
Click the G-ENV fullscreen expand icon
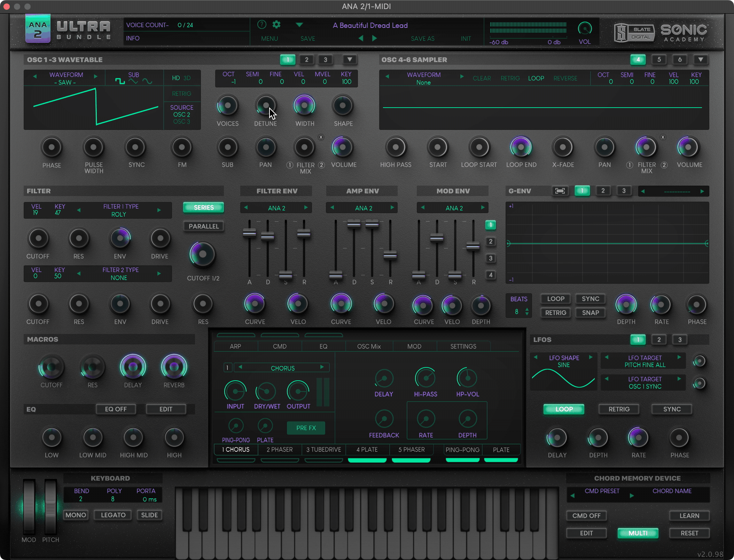[x=560, y=191]
